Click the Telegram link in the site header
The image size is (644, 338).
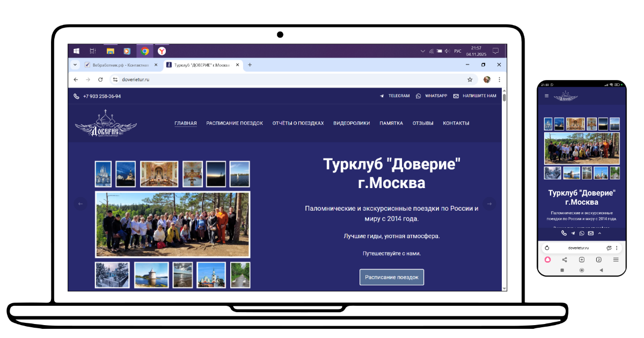[394, 96]
